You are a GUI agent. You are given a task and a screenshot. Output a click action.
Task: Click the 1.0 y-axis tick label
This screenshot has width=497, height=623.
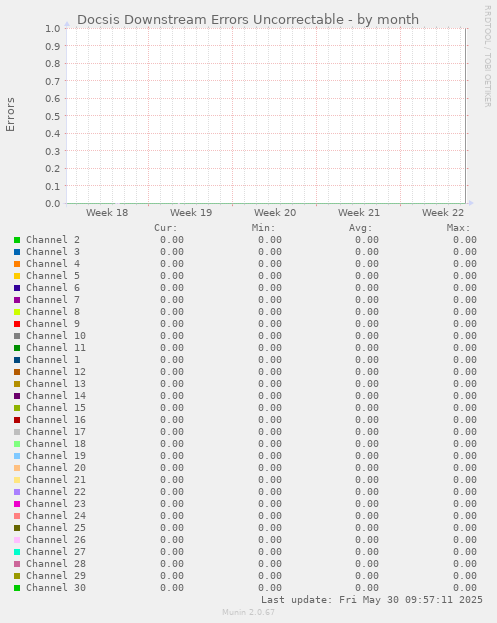click(52, 29)
